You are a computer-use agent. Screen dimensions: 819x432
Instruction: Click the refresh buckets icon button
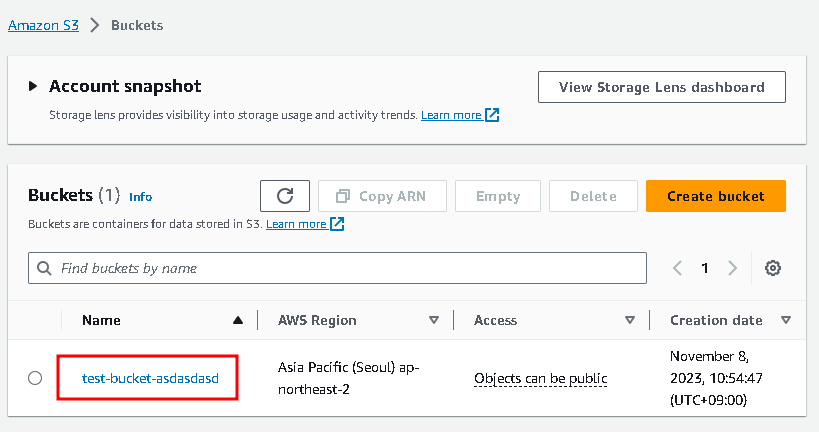285,196
